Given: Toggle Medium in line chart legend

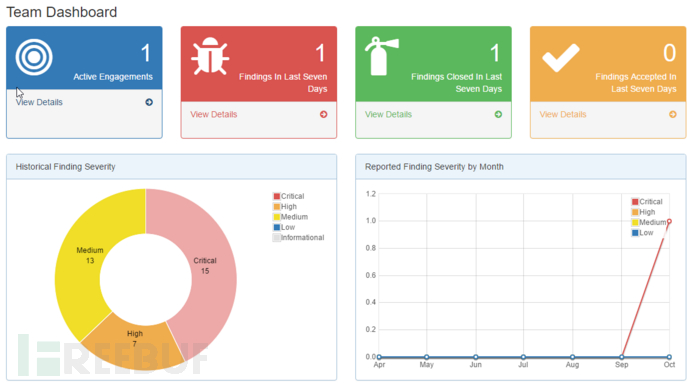Looking at the screenshot, I should click(649, 222).
